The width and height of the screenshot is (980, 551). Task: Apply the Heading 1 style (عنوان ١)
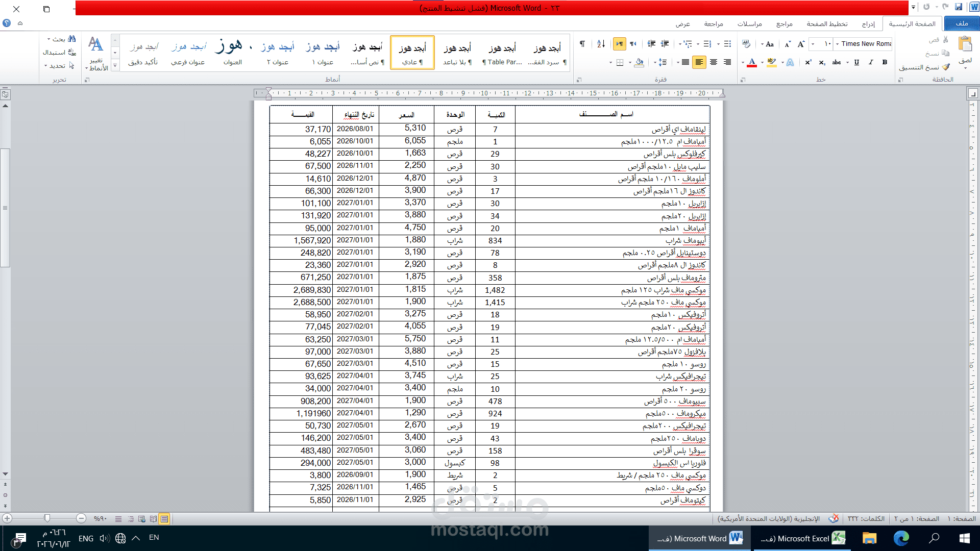[x=323, y=53]
